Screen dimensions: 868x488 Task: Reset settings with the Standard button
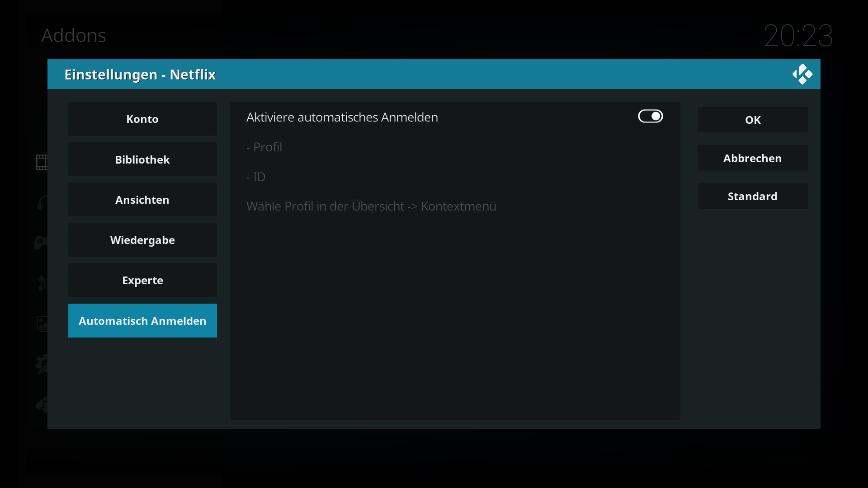pos(752,196)
